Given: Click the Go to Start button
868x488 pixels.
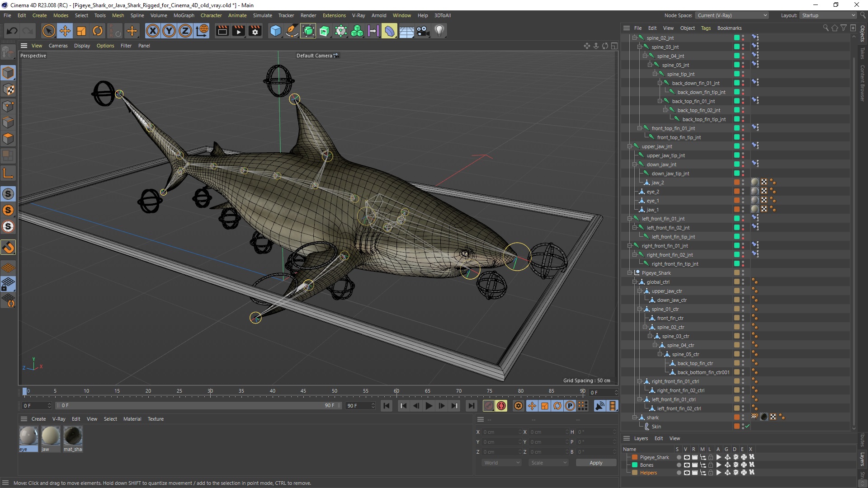Looking at the screenshot, I should tap(387, 406).
